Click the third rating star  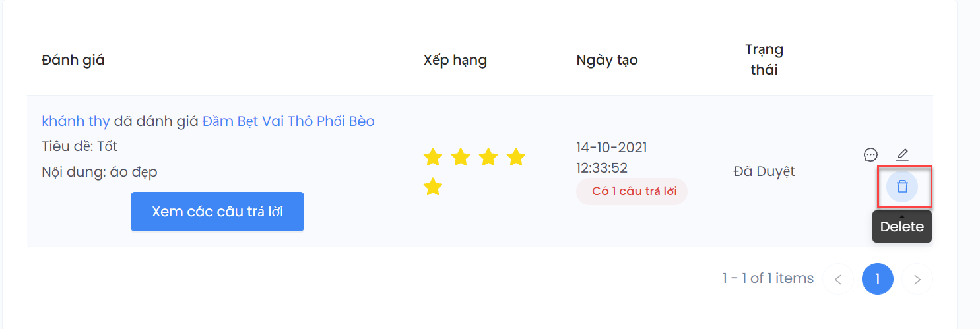click(x=488, y=158)
